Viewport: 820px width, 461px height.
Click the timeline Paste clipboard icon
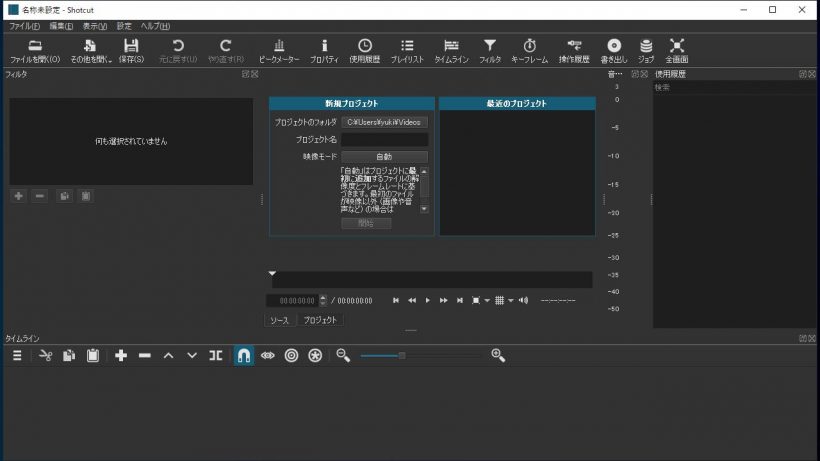tap(93, 355)
